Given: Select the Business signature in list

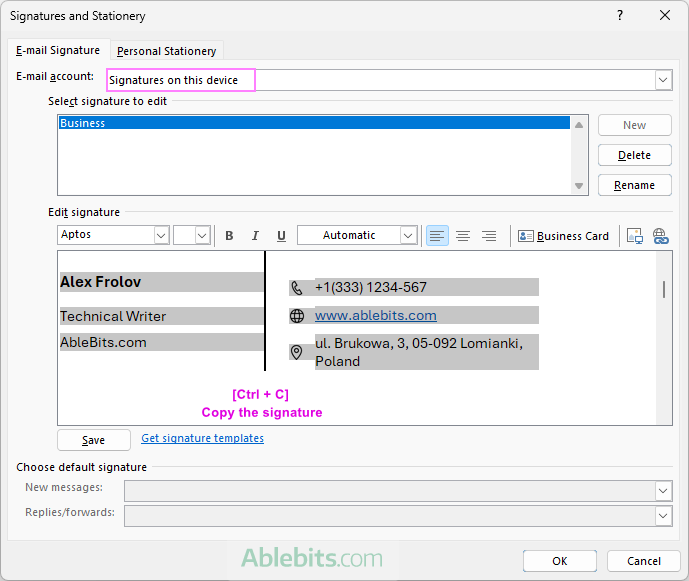Looking at the screenshot, I should (314, 123).
